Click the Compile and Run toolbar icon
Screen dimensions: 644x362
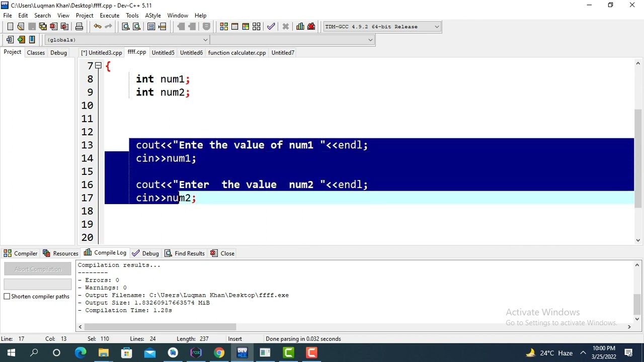(x=246, y=27)
